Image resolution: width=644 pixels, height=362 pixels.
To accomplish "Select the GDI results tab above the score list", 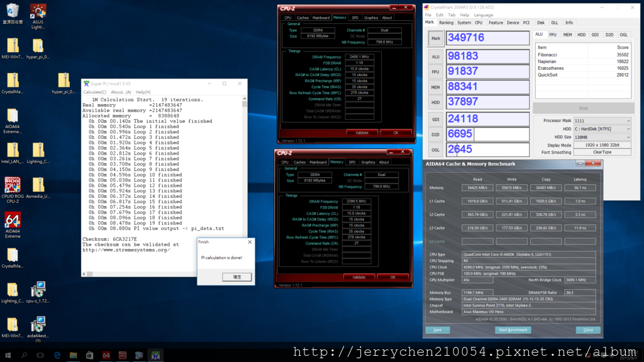I will click(595, 35).
